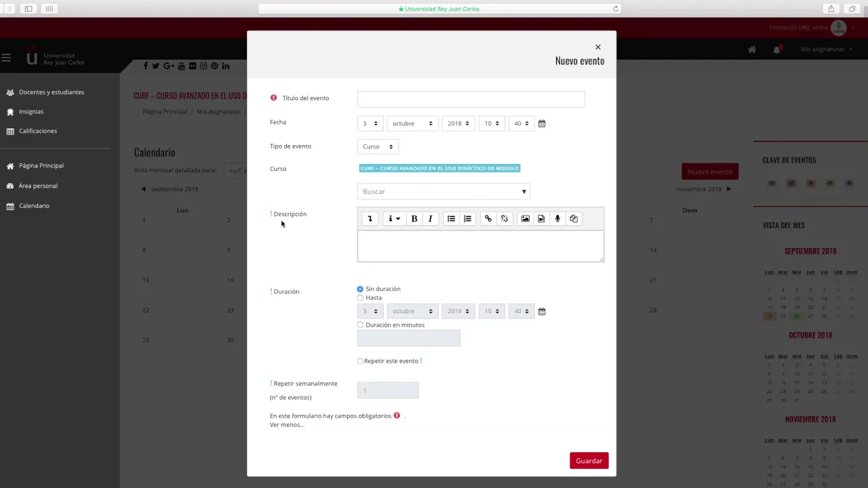The height and width of the screenshot is (488, 868).
Task: Click the home icon in top navigation
Action: tap(752, 49)
